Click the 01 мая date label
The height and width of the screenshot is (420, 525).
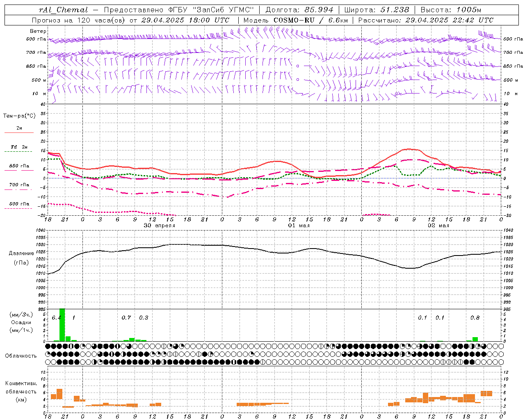[299, 226]
